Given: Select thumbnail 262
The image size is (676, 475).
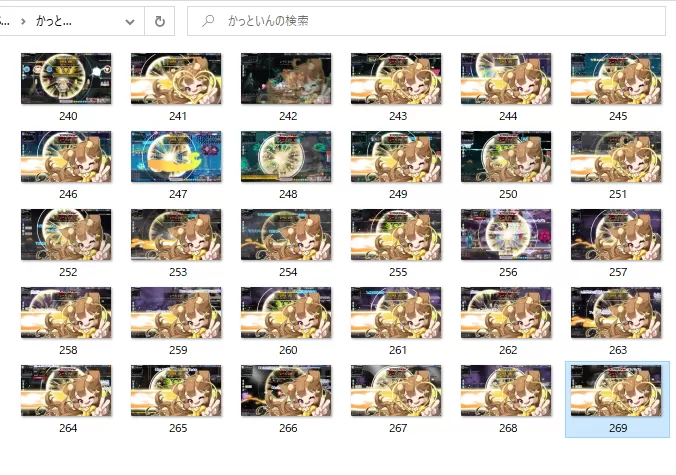Looking at the screenshot, I should 506,312.
